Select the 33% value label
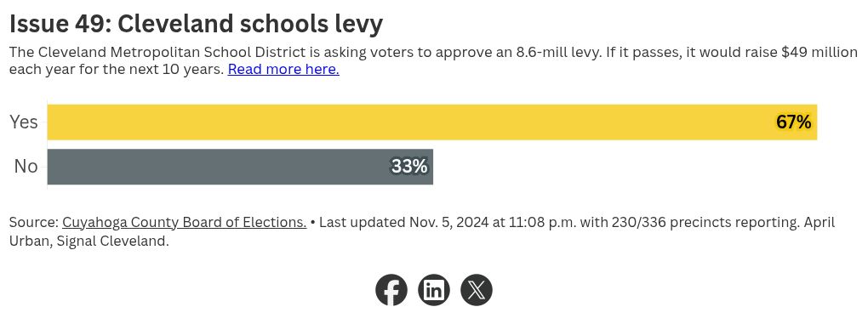The height and width of the screenshot is (324, 868). point(409,167)
